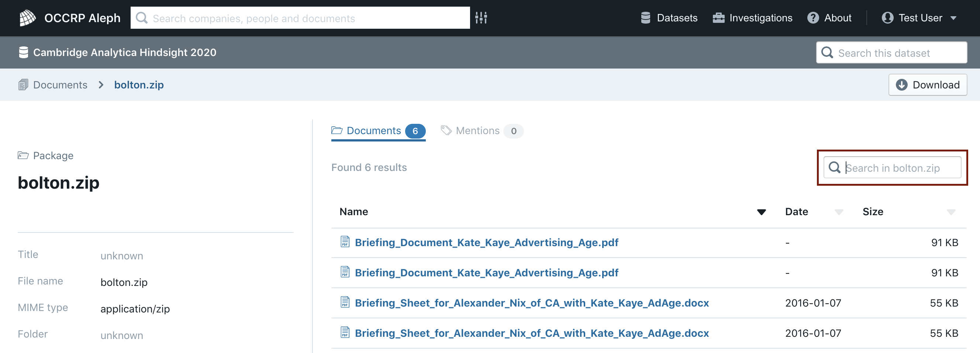Click the OCCRP Aleph logo icon
Viewport: 980px width, 353px height.
[27, 18]
